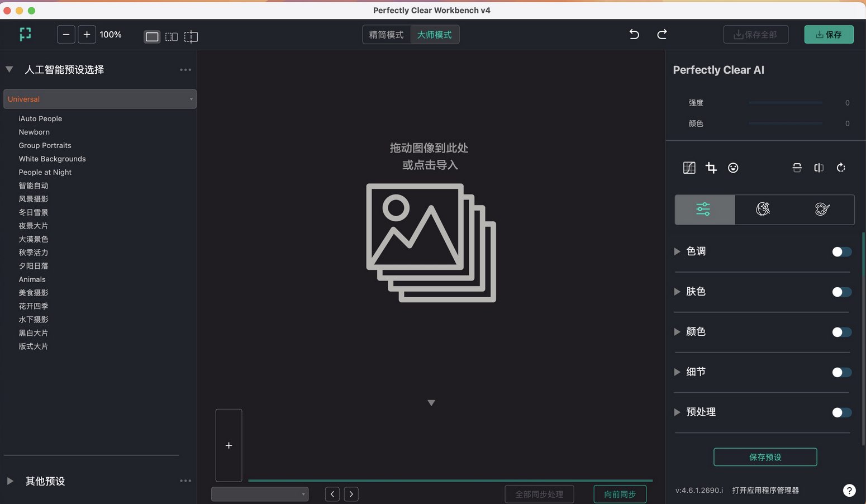Viewport: 866px width, 504px height.
Task: Expand the 预处理 section
Action: click(x=677, y=412)
